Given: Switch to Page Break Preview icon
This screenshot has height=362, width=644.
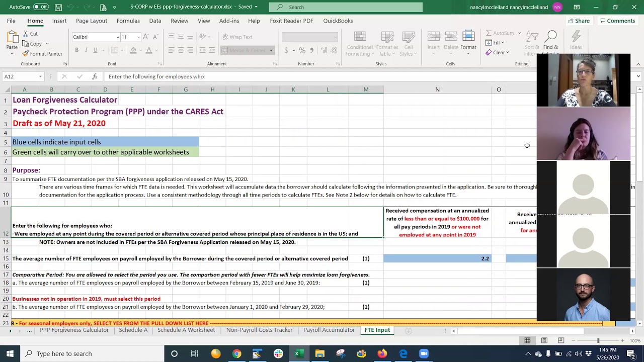Looking at the screenshot, I should [561, 341].
